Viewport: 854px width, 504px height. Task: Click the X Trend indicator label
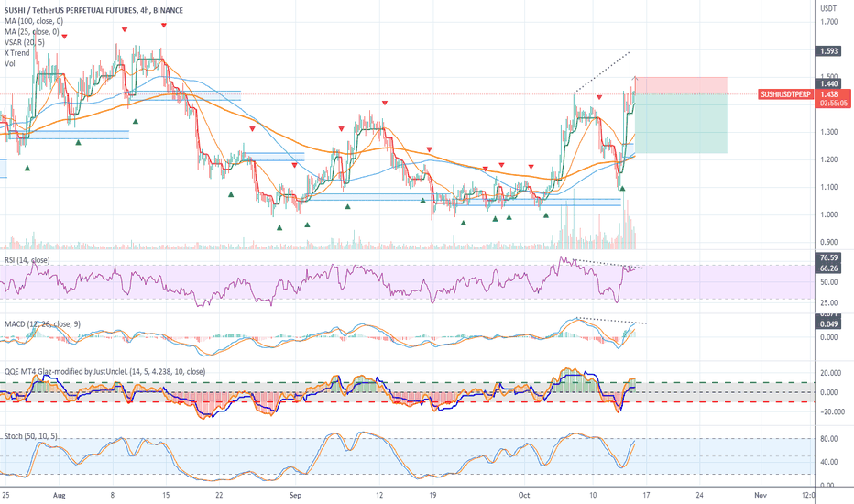(x=16, y=53)
